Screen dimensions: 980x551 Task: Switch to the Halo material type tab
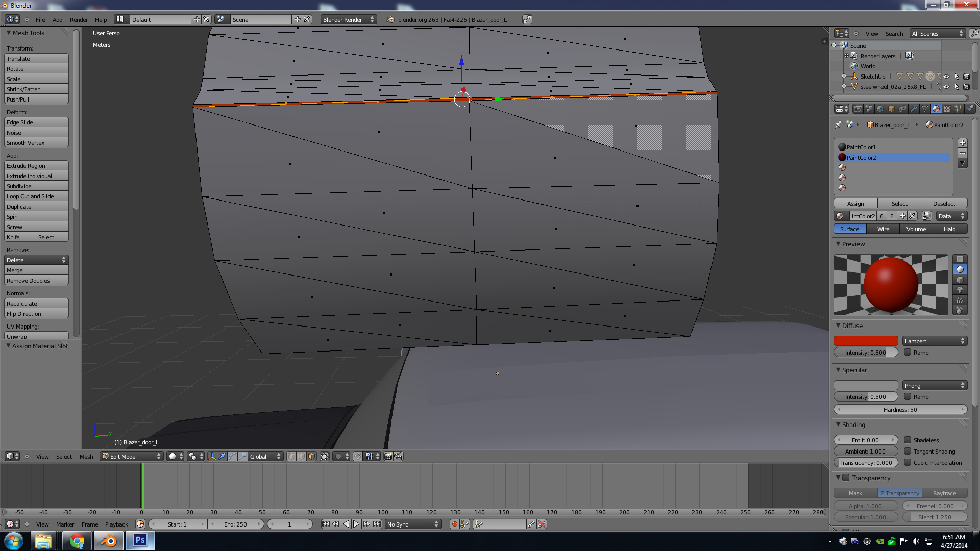click(x=949, y=229)
